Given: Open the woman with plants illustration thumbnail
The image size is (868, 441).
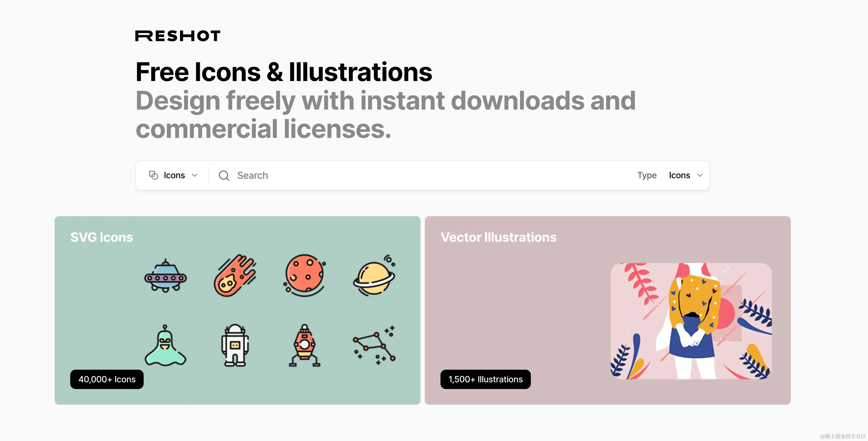Looking at the screenshot, I should point(691,321).
